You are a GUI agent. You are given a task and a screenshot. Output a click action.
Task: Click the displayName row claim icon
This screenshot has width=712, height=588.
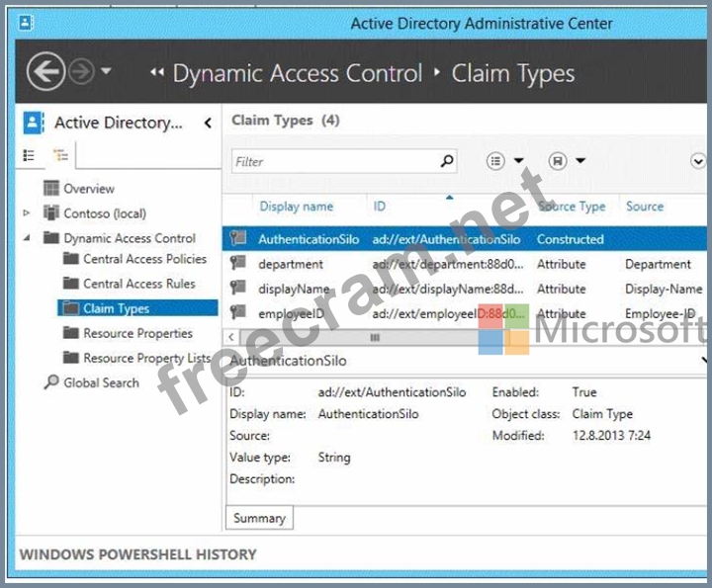[x=238, y=288]
